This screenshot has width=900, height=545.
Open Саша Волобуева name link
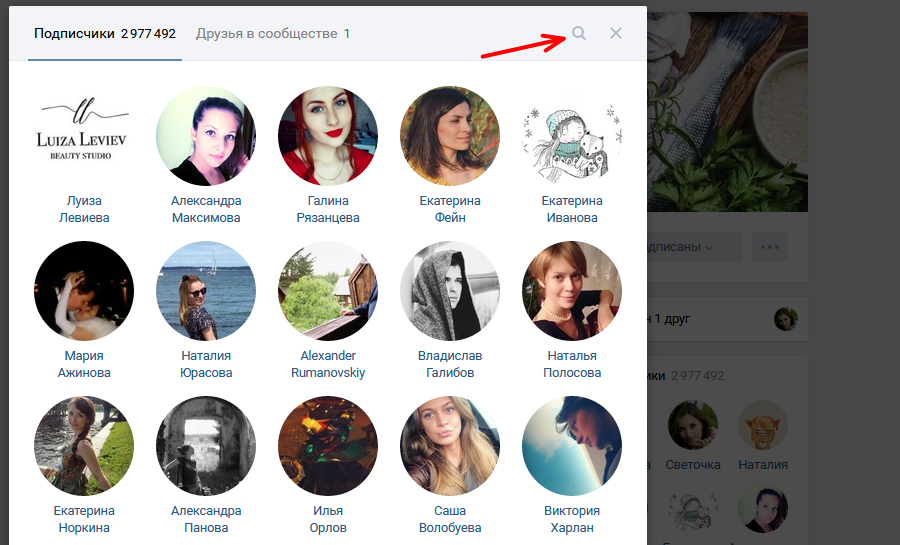coord(450,519)
